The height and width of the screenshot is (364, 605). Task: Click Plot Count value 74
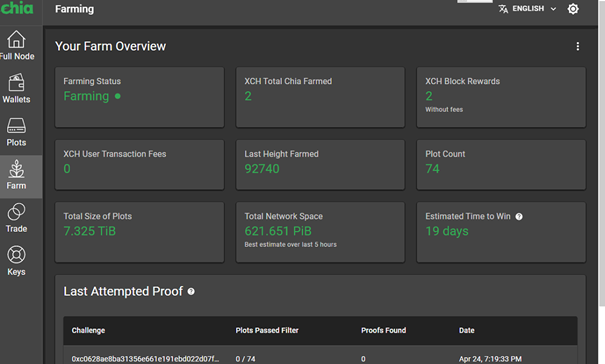(433, 169)
